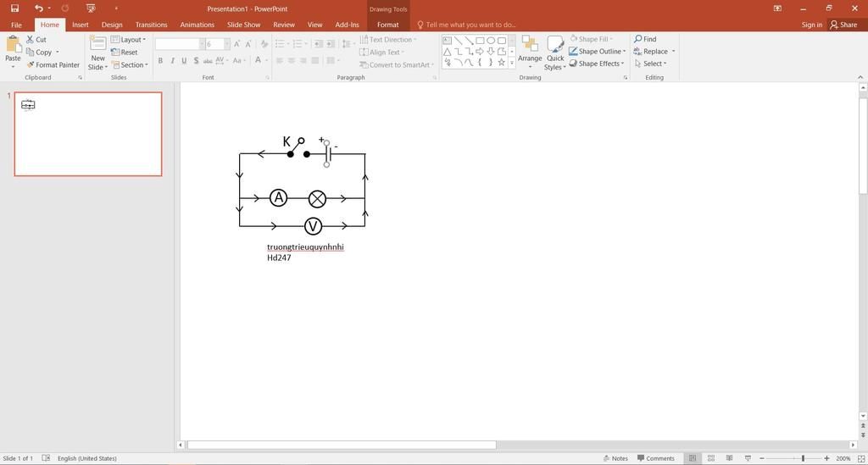Switch to the Animations tab
The width and height of the screenshot is (868, 465).
tap(197, 25)
